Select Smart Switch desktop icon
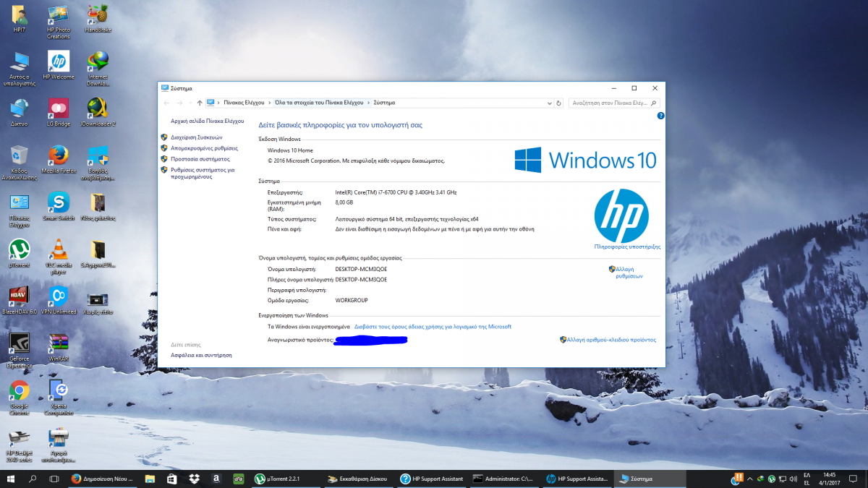Screen dimensions: 868x488 coord(59,206)
